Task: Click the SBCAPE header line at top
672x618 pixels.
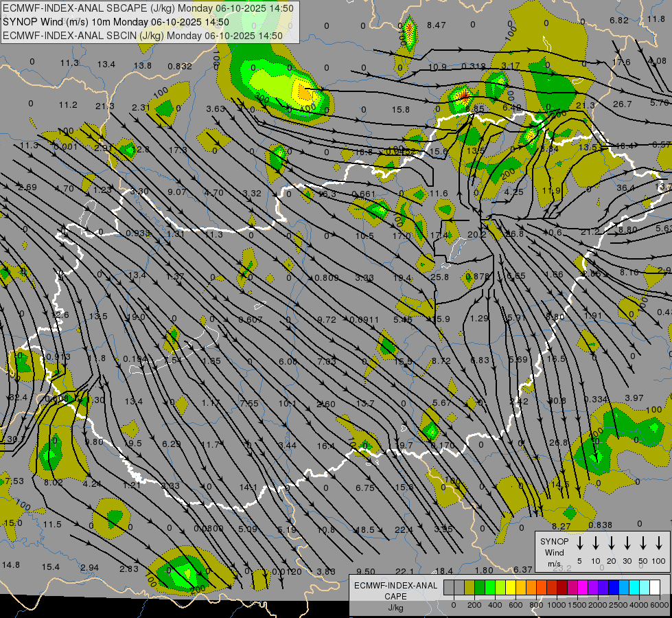Action: coord(148,8)
